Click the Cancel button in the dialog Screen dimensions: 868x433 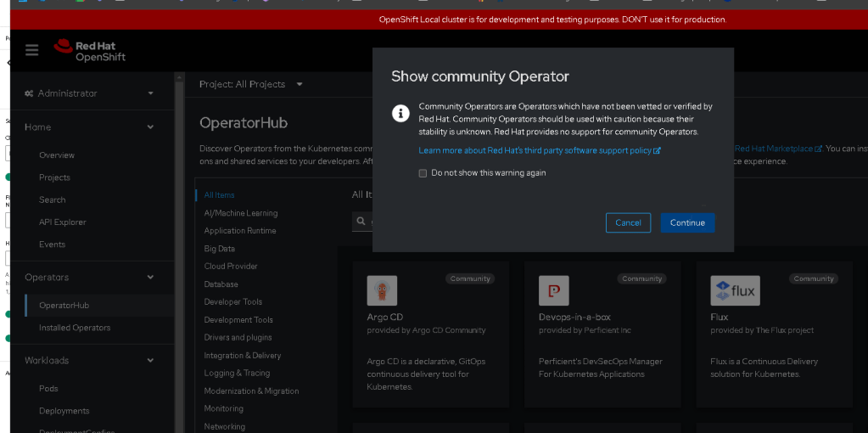click(x=629, y=222)
